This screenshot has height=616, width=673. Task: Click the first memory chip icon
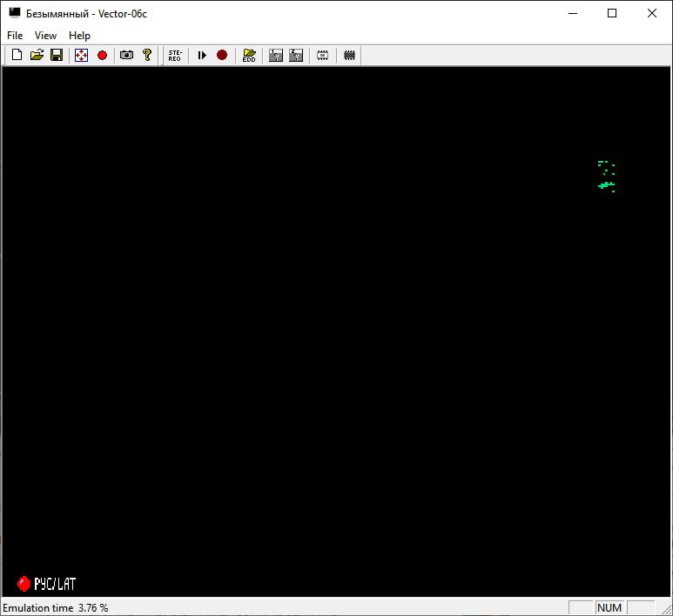click(322, 55)
